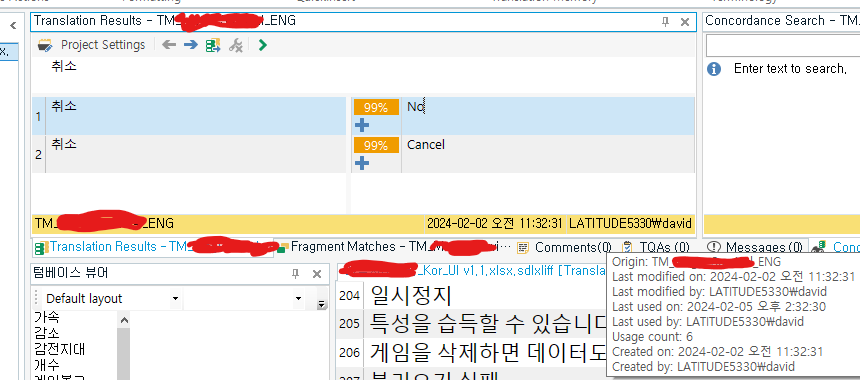Image resolution: width=860 pixels, height=380 pixels.
Task: Click the blue next match arrow
Action: click(190, 45)
